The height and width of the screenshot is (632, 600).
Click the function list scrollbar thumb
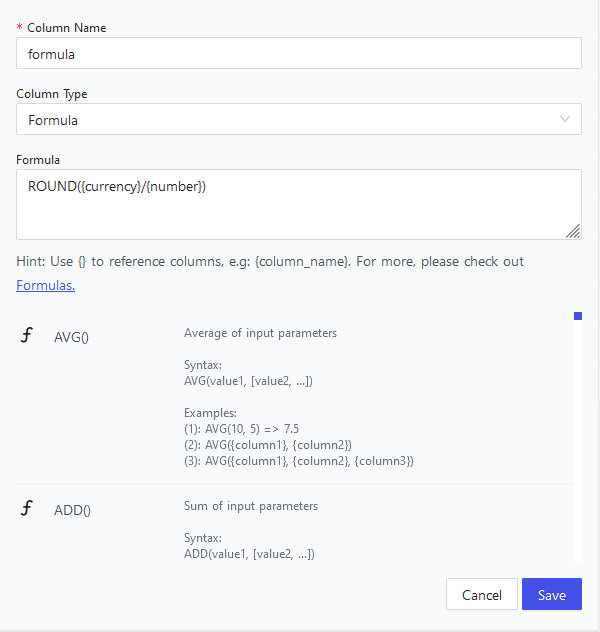tap(577, 317)
